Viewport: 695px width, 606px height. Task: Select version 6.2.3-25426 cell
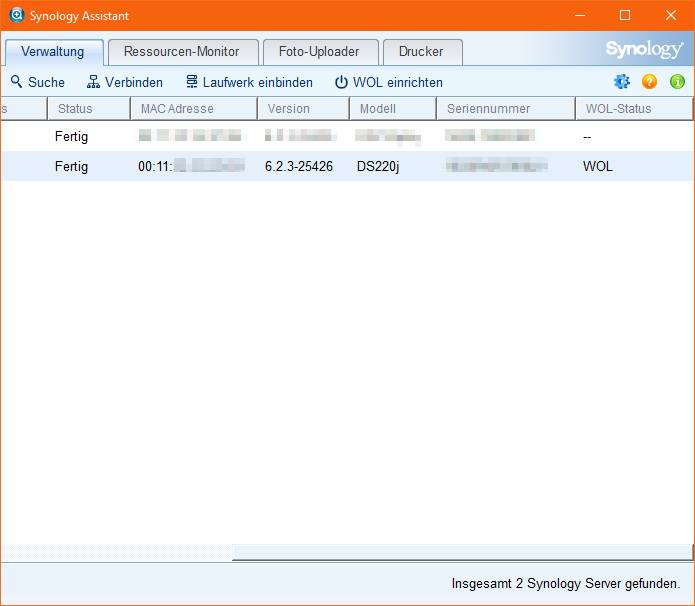click(299, 167)
